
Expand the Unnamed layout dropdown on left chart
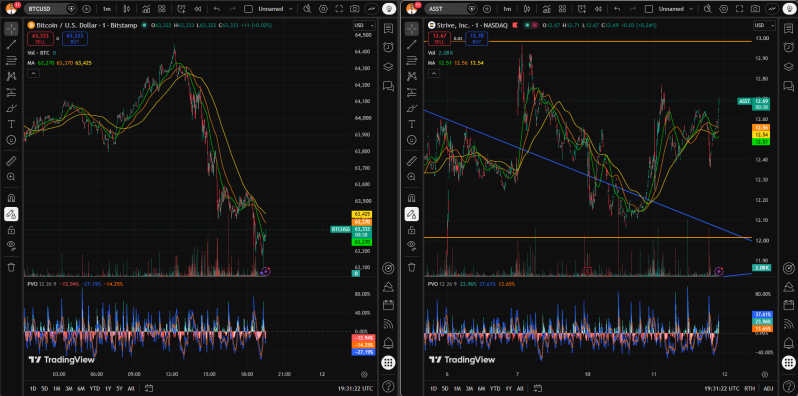291,9
